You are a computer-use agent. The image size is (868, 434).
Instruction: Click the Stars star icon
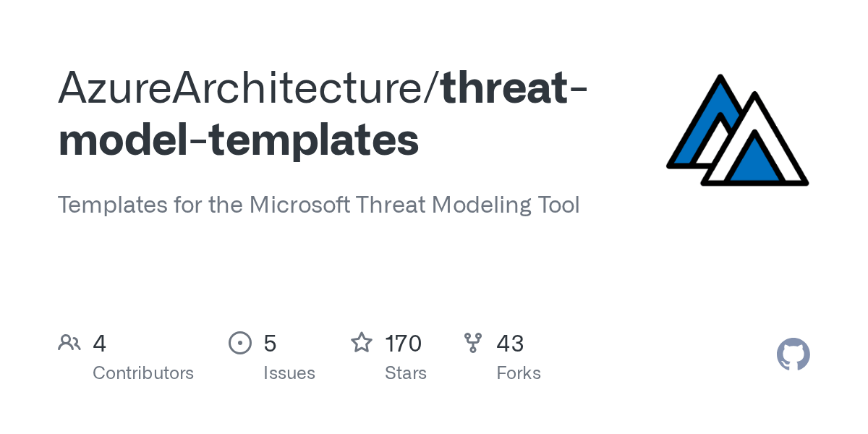pos(362,342)
